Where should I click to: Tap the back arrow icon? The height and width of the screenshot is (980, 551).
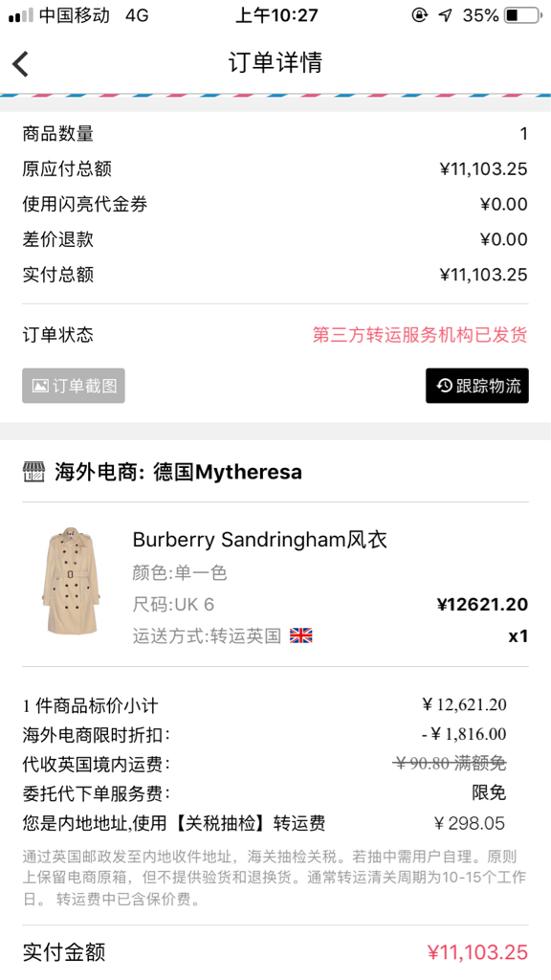[21, 64]
